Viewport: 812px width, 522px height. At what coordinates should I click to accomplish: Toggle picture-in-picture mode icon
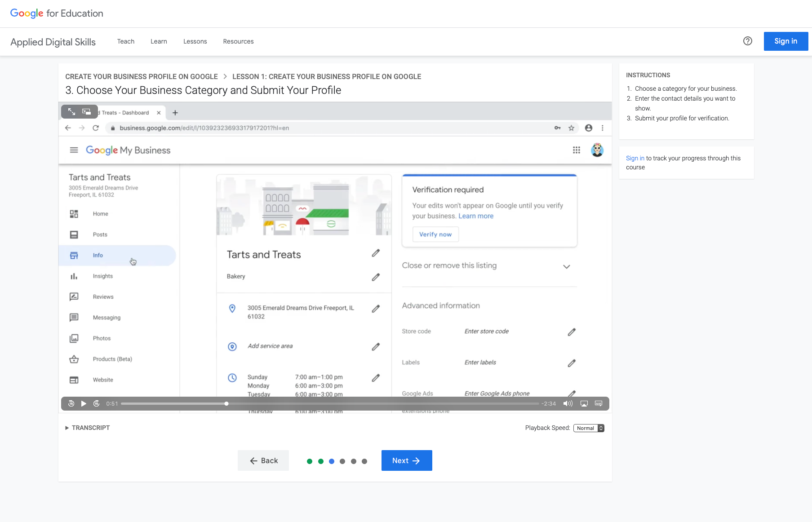(86, 111)
